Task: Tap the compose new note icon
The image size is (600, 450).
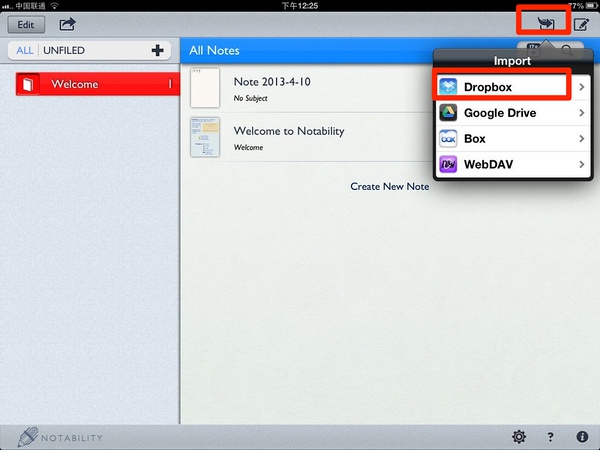Action: click(580, 23)
